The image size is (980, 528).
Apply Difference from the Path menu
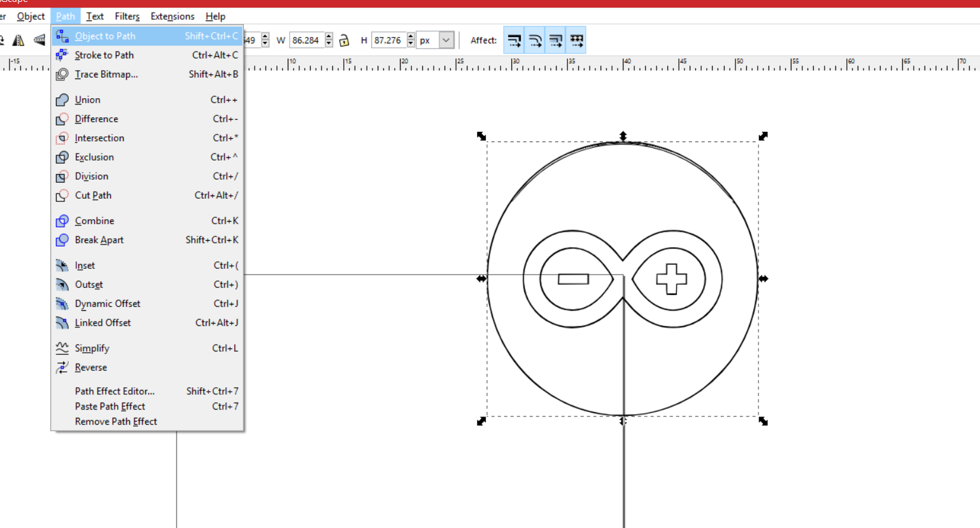pyautogui.click(x=96, y=118)
